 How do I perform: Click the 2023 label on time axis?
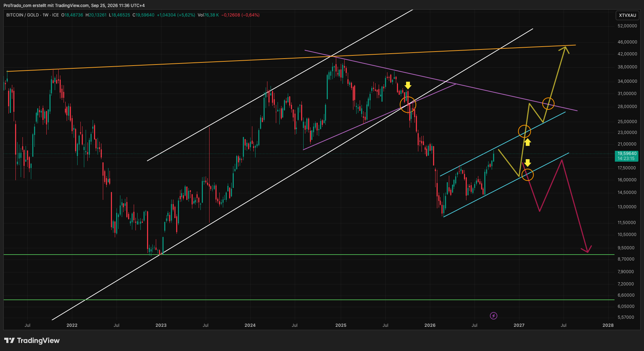coord(161,325)
